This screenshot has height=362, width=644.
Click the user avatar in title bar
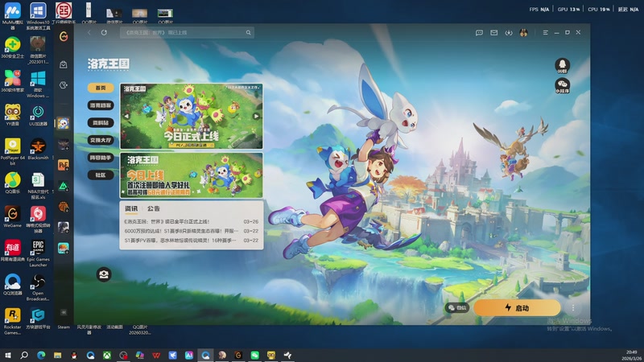pos(523,32)
